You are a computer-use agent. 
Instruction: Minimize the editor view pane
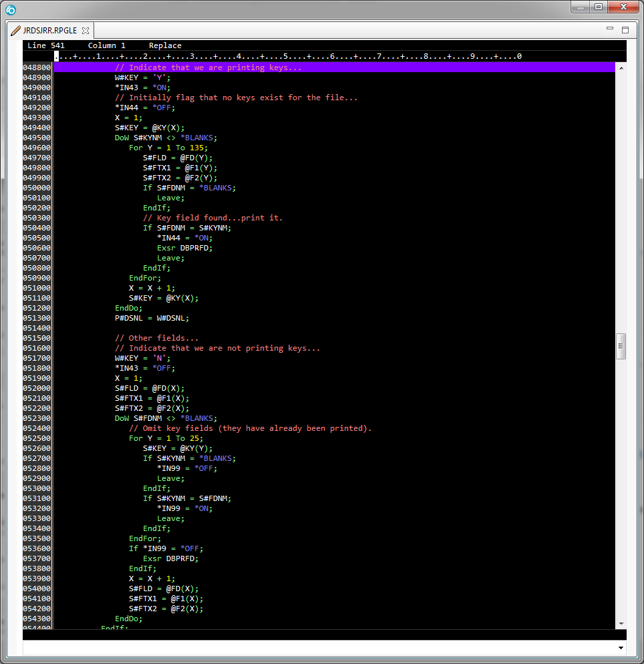click(610, 28)
